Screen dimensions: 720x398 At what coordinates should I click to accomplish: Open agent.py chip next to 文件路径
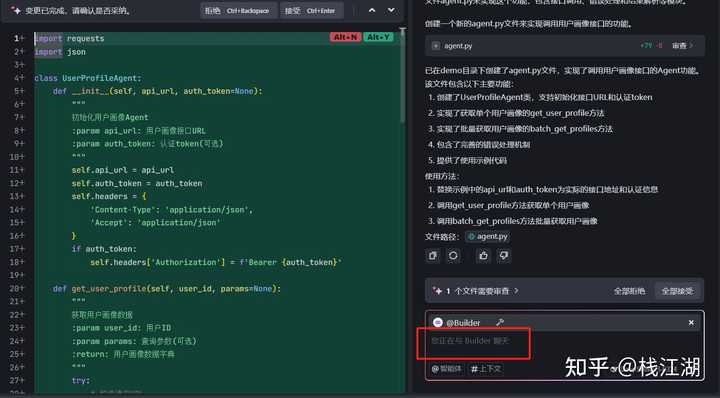pyautogui.click(x=487, y=236)
